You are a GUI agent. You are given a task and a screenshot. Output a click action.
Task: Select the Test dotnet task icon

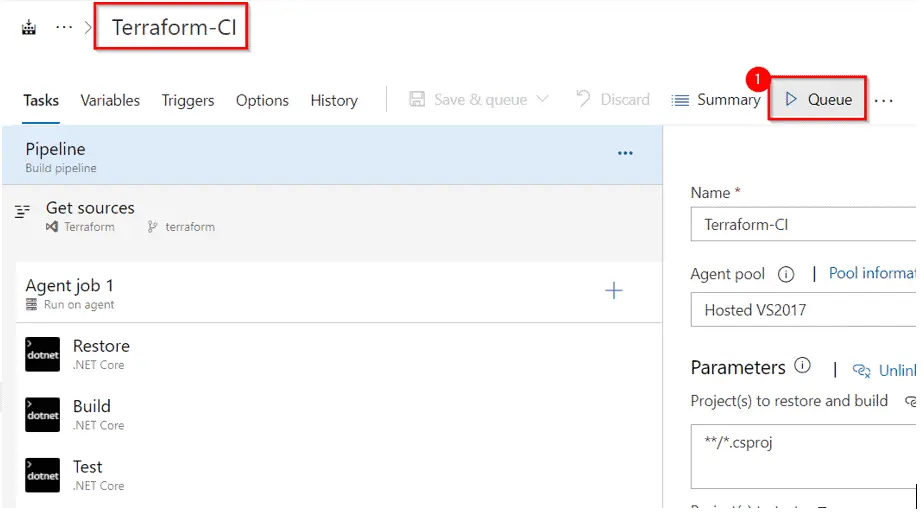[x=43, y=474]
